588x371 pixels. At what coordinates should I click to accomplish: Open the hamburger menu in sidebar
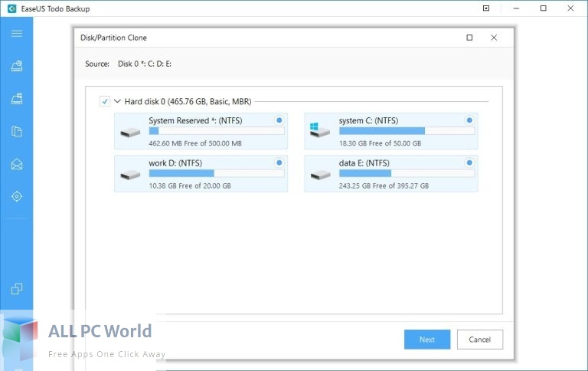pos(17,34)
